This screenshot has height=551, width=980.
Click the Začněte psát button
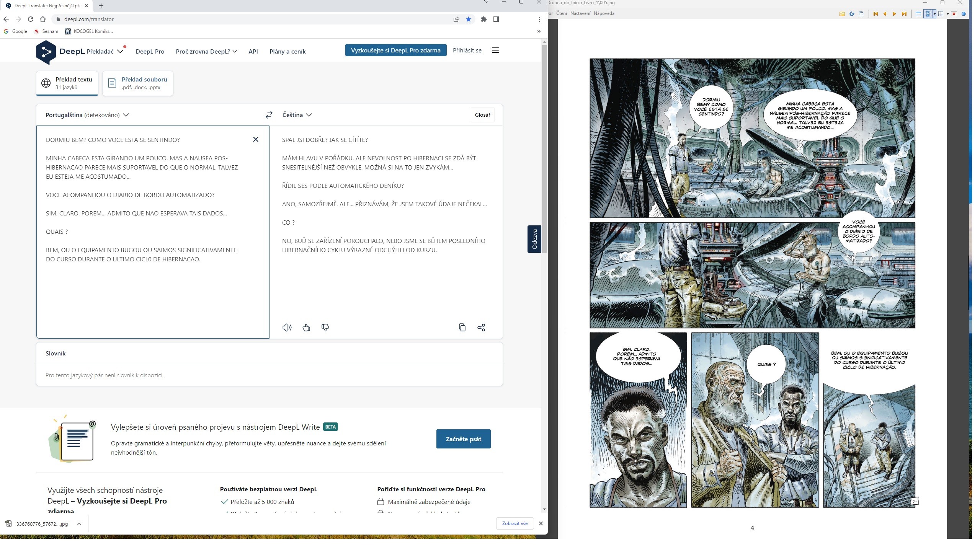coord(463,439)
